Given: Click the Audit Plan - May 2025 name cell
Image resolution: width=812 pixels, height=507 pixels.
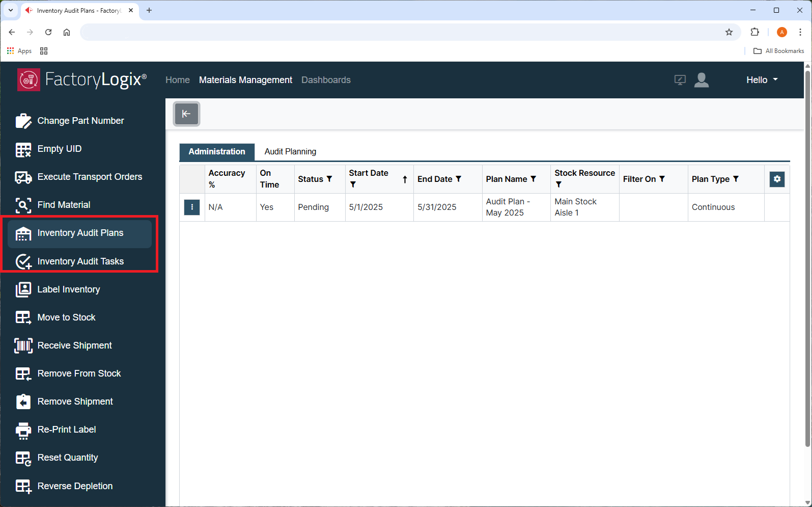Looking at the screenshot, I should pos(516,207).
